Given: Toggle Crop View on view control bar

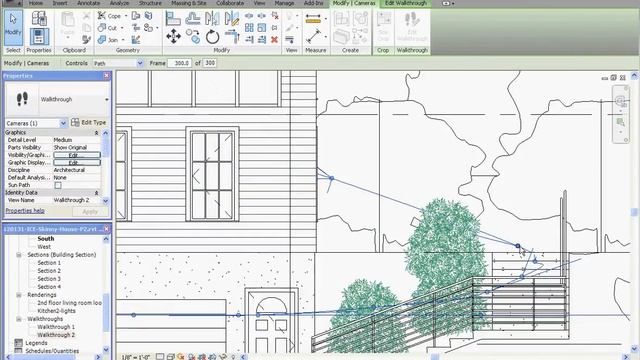Looking at the screenshot, I should click(202, 357).
